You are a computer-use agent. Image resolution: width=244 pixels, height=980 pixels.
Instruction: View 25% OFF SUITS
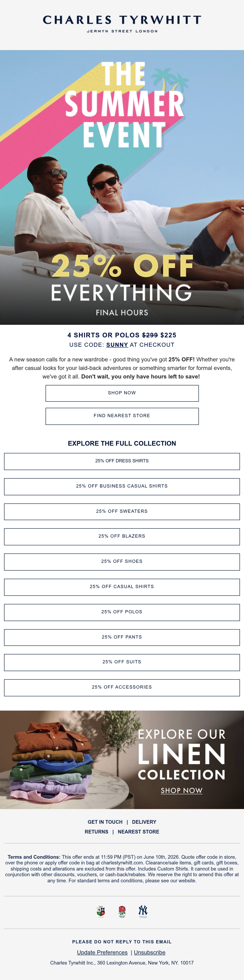(122, 662)
